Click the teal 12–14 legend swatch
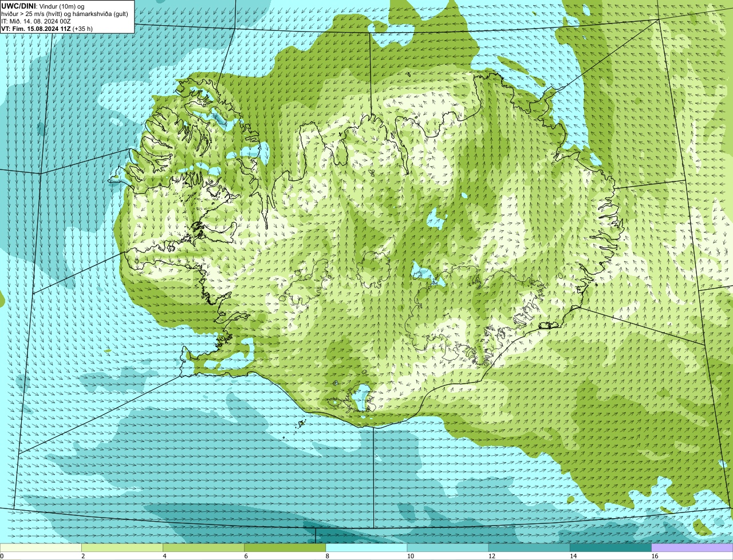Viewport: 733px width, 560px height. pyautogui.click(x=529, y=547)
